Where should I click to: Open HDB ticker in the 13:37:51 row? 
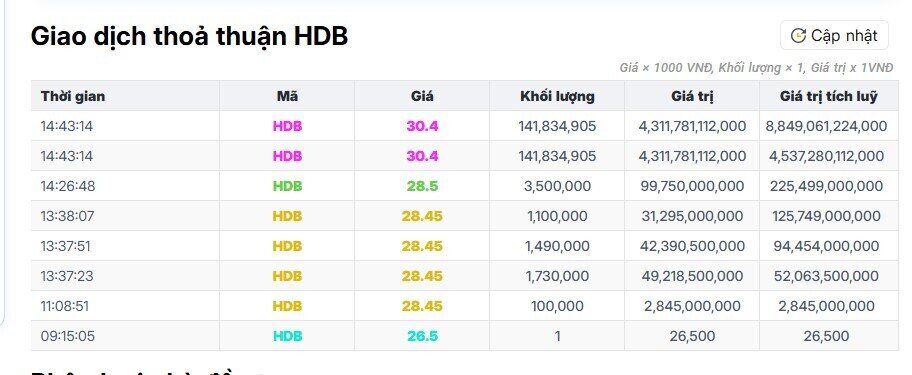click(287, 247)
